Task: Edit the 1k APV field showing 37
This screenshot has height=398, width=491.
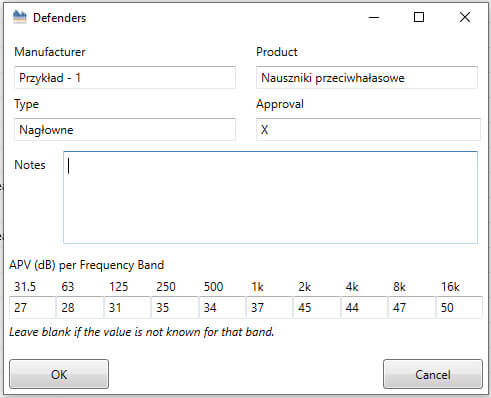Action: pyautogui.click(x=269, y=307)
